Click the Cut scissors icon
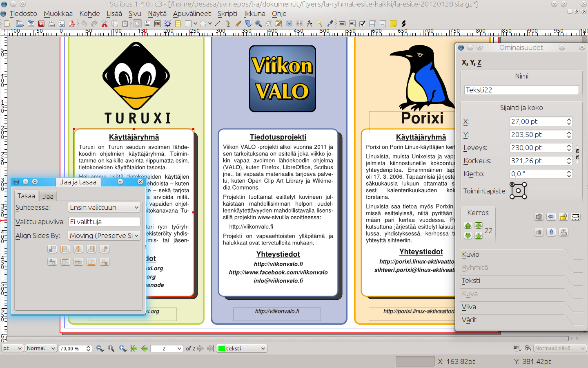The width and height of the screenshot is (588, 368). pos(105,24)
